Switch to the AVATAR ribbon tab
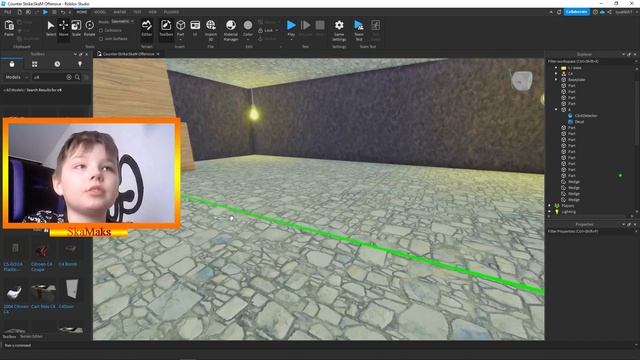640x360 pixels. pyautogui.click(x=120, y=12)
